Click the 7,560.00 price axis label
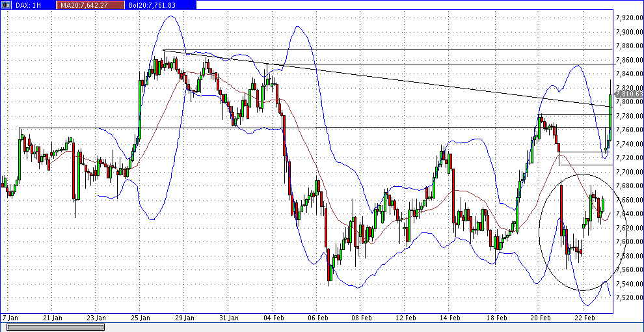Screen dimensions: 644x332 click(x=628, y=270)
